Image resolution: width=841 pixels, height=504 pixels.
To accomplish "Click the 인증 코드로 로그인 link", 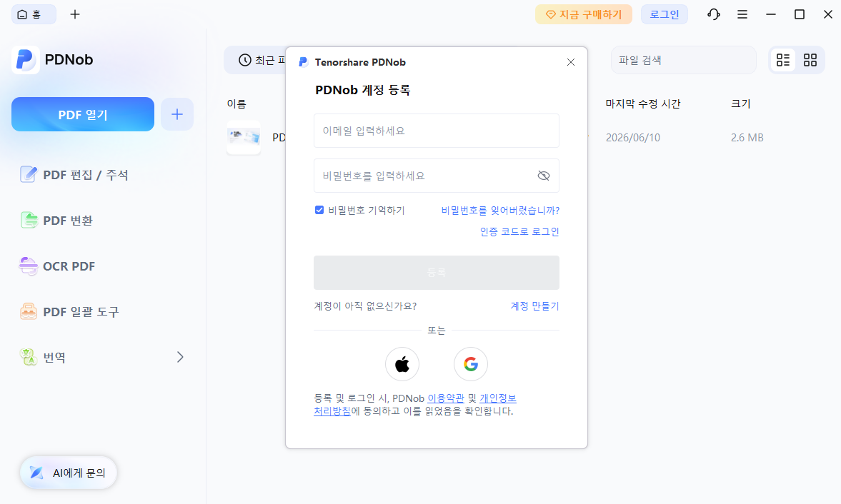I will click(x=519, y=231).
